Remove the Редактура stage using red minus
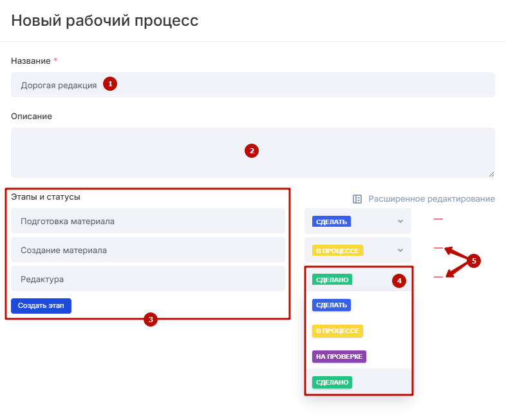 pyautogui.click(x=438, y=277)
